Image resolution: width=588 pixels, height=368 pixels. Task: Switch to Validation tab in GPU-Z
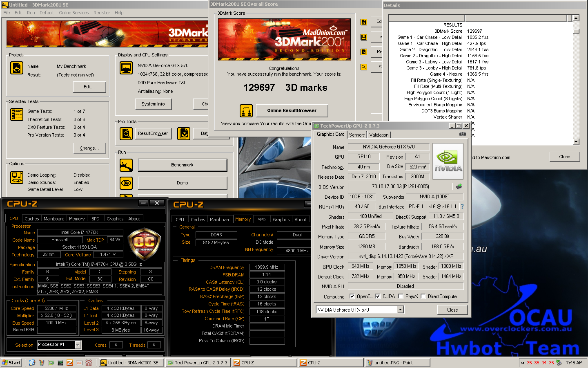tap(379, 135)
